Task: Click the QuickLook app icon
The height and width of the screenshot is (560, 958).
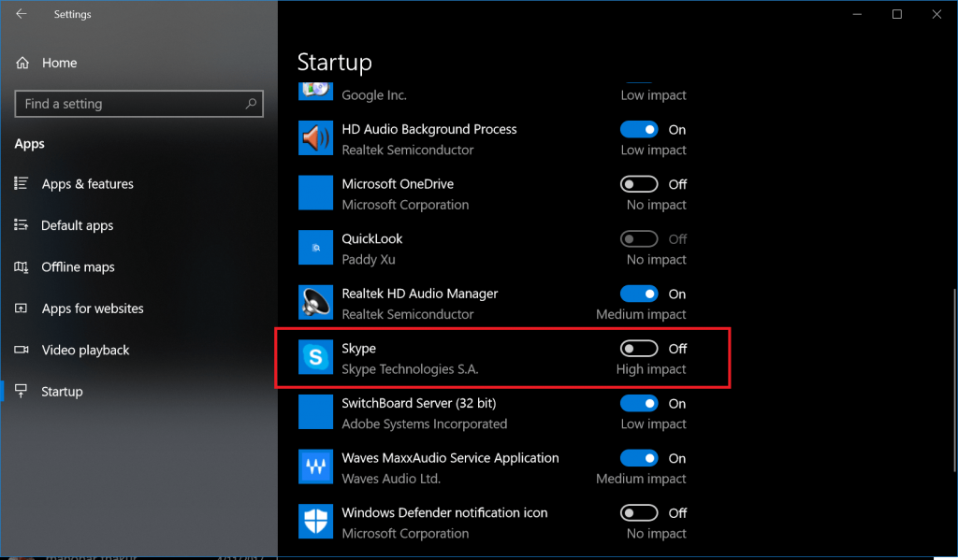Action: coord(315,248)
